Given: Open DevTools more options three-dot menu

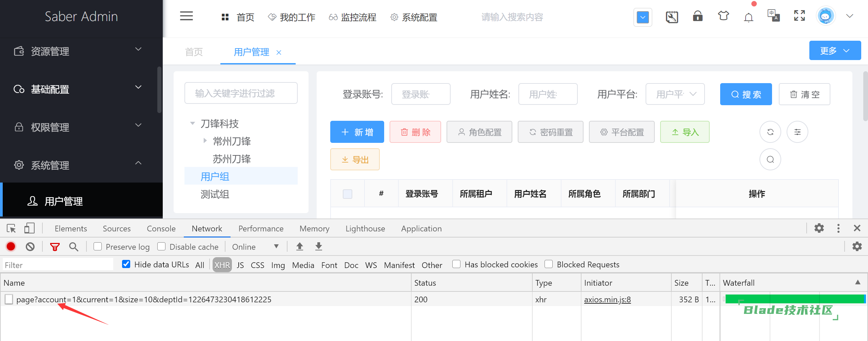Looking at the screenshot, I should pyautogui.click(x=838, y=228).
